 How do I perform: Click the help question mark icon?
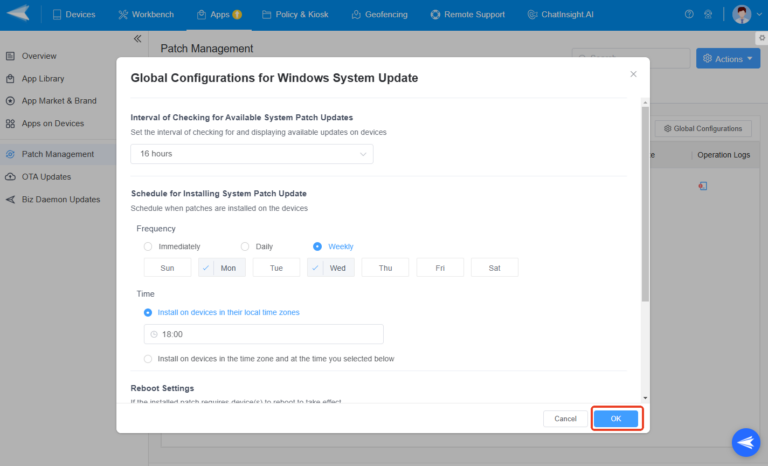pos(689,14)
